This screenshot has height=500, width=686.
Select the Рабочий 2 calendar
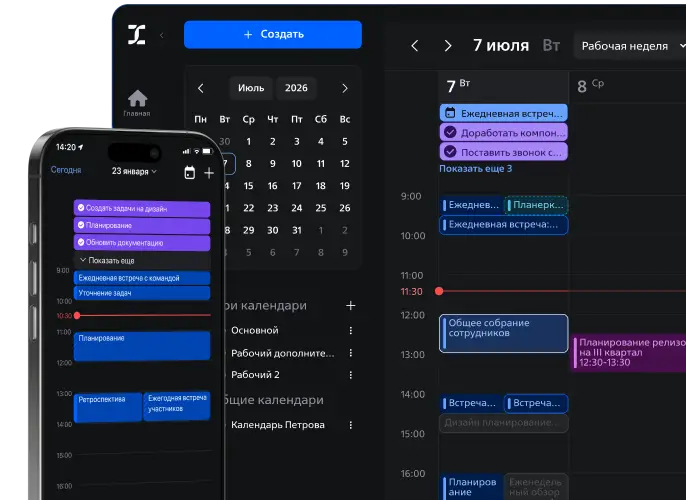click(255, 375)
